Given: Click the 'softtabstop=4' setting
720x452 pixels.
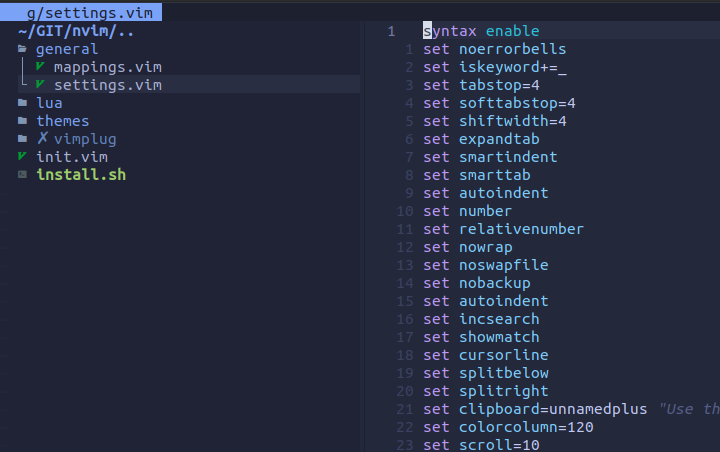Looking at the screenshot, I should [517, 103].
